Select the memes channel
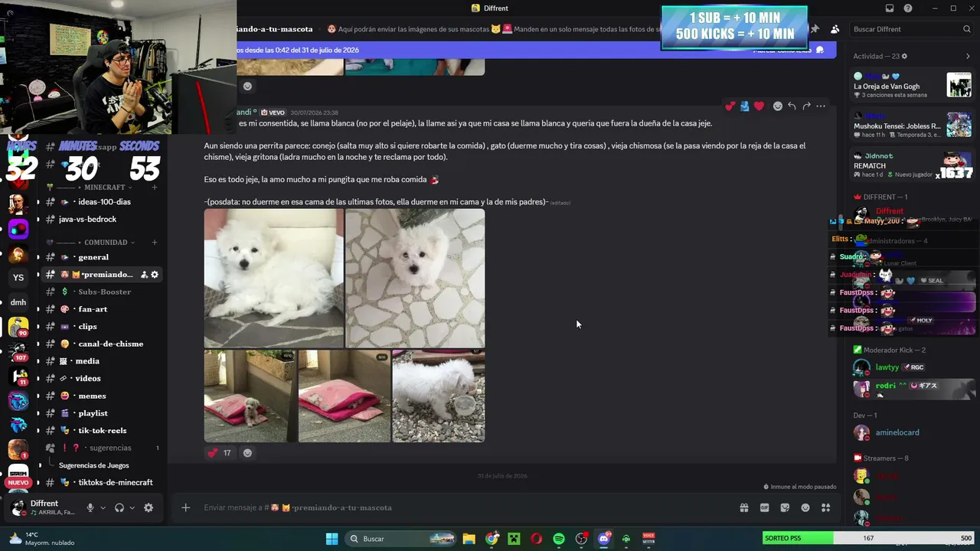 tap(103, 396)
